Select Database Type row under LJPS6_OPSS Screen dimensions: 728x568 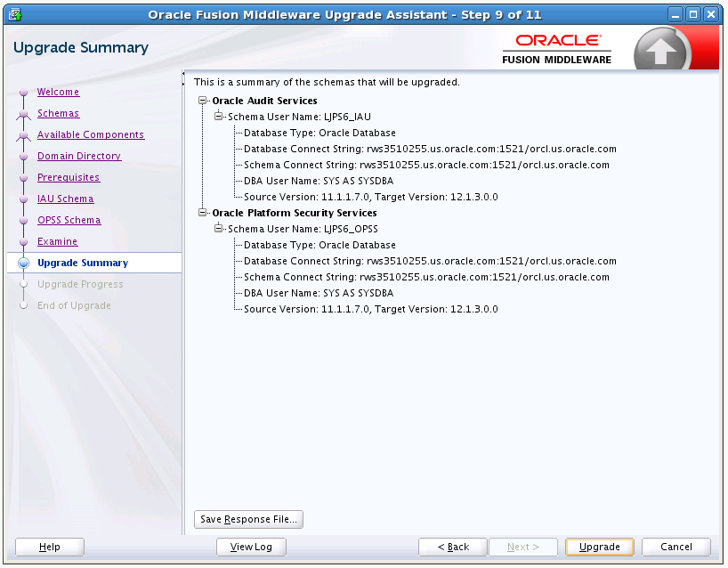point(320,245)
